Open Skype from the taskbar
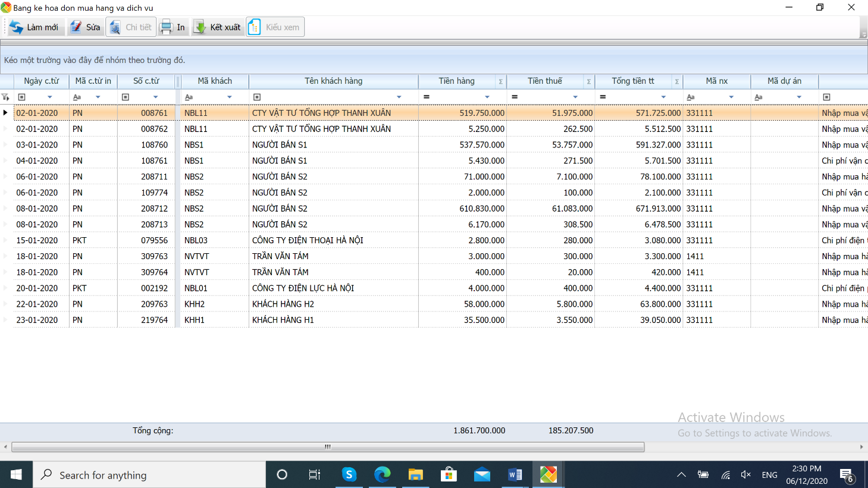The image size is (868, 488). tap(349, 474)
